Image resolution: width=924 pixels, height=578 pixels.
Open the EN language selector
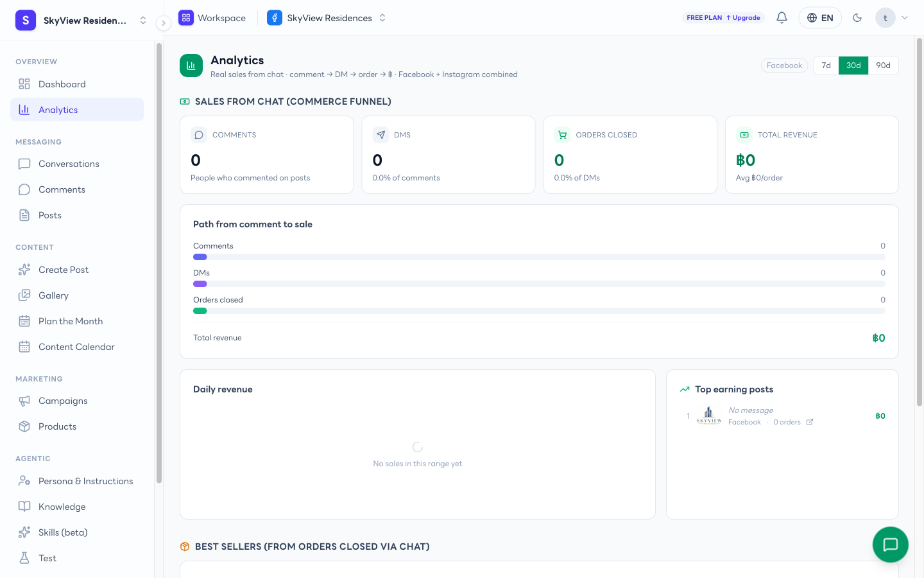tap(820, 18)
